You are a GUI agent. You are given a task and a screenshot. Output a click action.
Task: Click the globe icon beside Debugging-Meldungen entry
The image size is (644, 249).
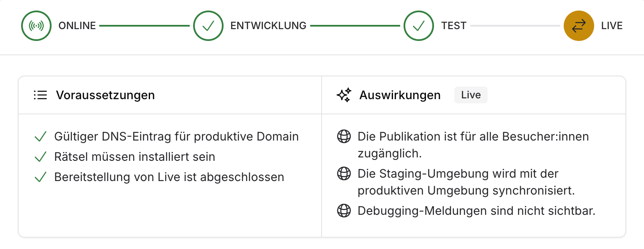(344, 211)
